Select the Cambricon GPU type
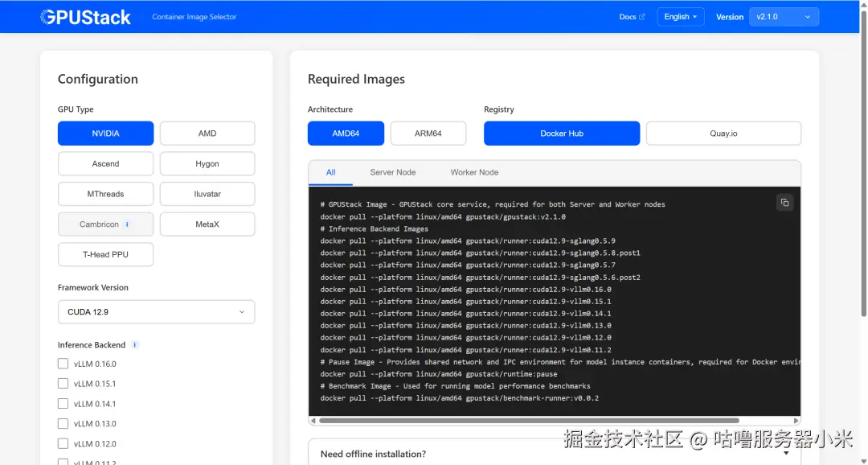Screen dimensions: 868x465 coord(106,224)
